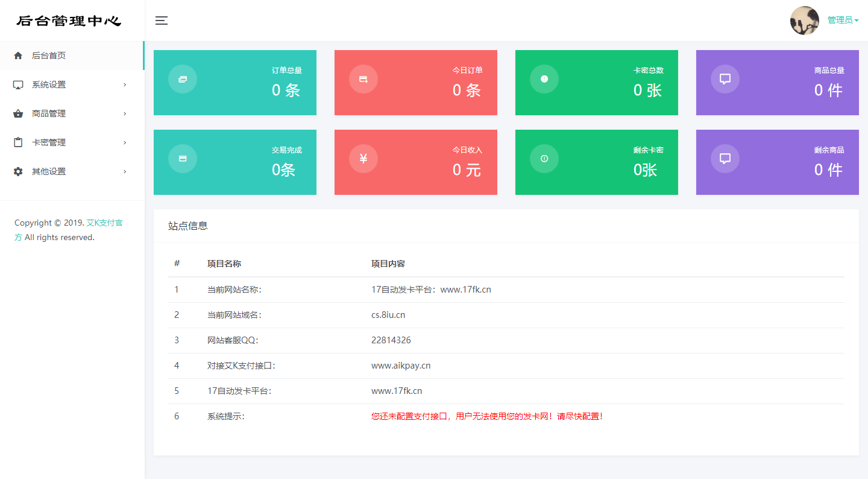
Task: Click the basket icon beside 商品管理
Action: tap(18, 113)
